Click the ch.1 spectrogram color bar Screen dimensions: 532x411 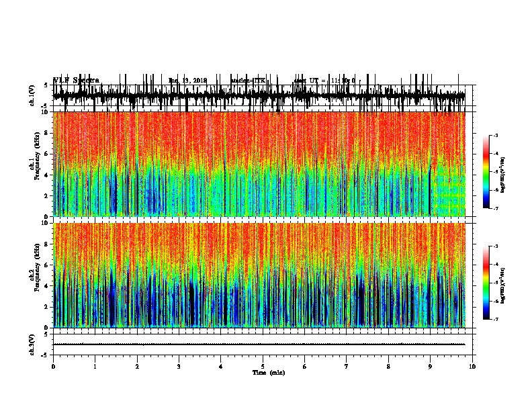486,172
